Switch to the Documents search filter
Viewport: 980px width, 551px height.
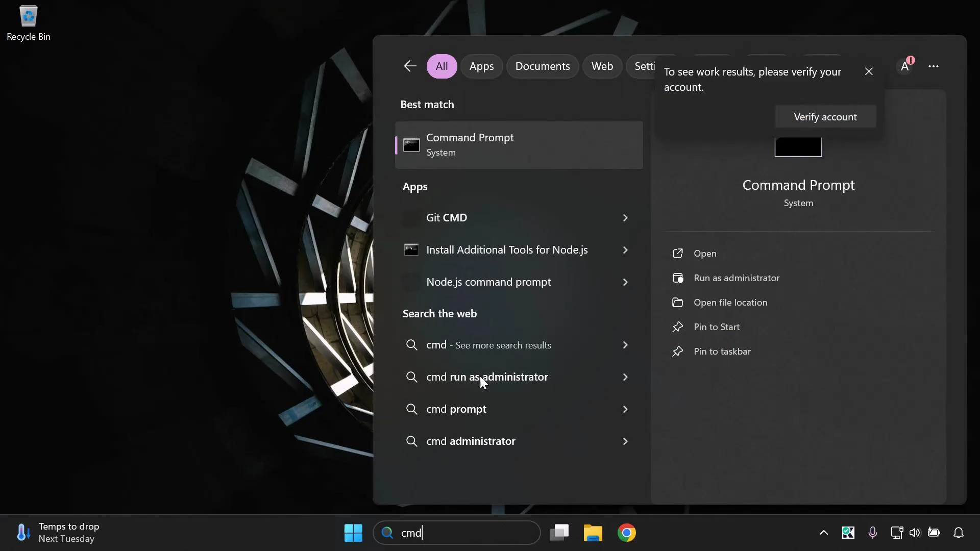coord(543,66)
